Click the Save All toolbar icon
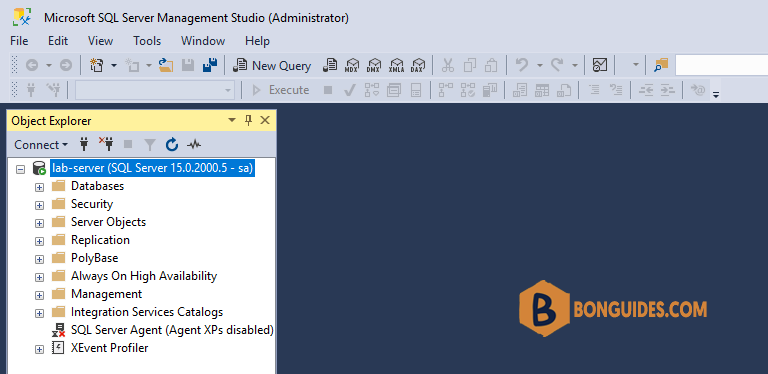768x374 pixels. pyautogui.click(x=210, y=65)
